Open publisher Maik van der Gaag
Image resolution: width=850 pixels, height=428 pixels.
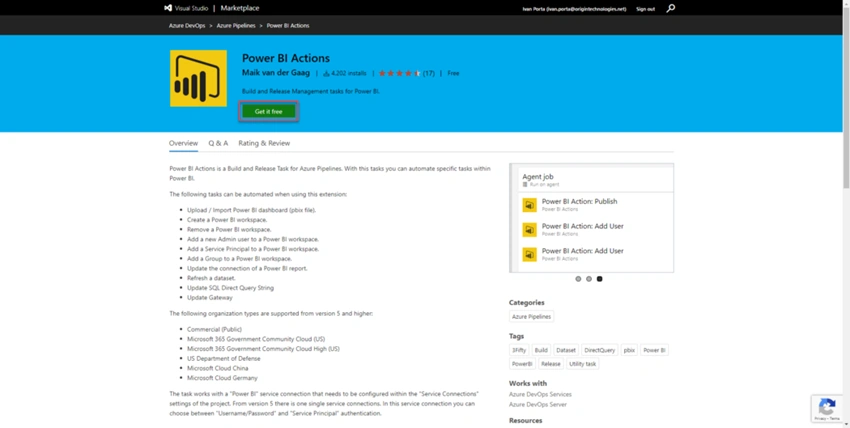pos(276,73)
